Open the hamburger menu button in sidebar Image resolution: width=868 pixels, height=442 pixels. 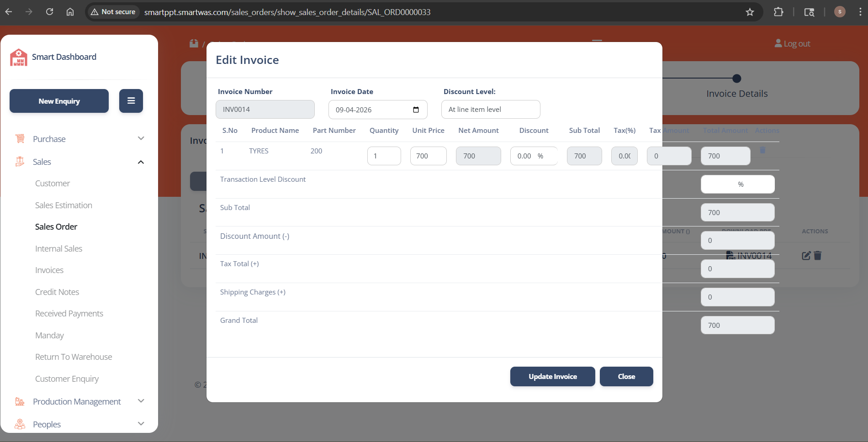click(131, 101)
